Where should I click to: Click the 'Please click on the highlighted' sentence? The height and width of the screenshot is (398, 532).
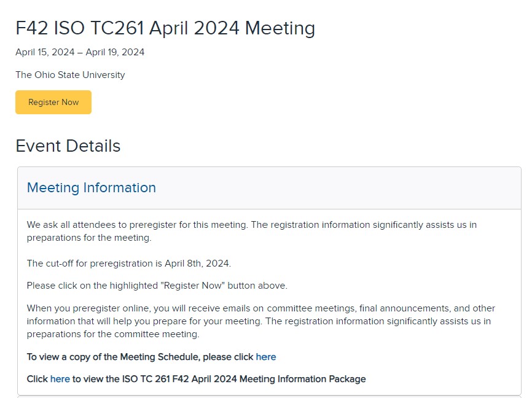coord(157,286)
